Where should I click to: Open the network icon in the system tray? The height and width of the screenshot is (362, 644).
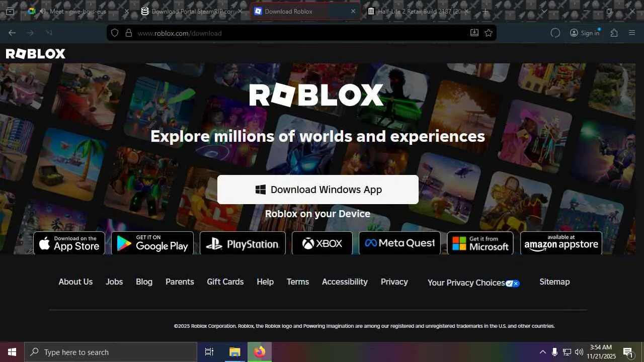tap(567, 352)
